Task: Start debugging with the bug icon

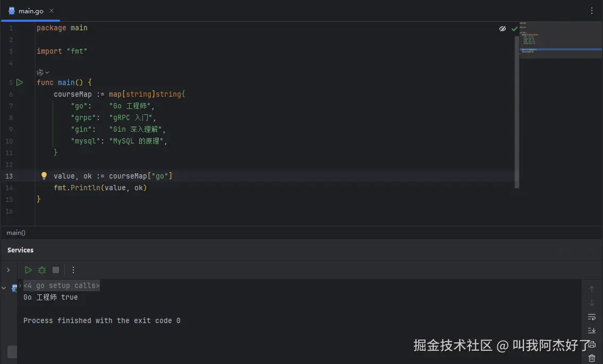Action: (x=42, y=270)
